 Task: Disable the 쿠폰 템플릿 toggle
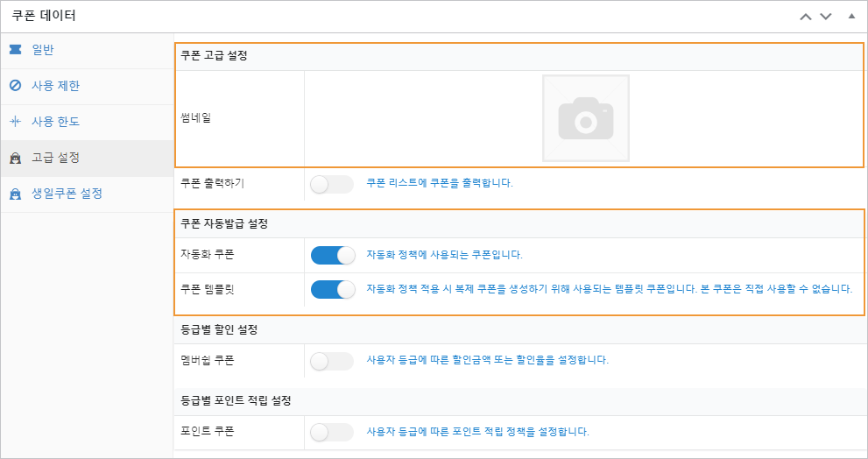pos(333,290)
